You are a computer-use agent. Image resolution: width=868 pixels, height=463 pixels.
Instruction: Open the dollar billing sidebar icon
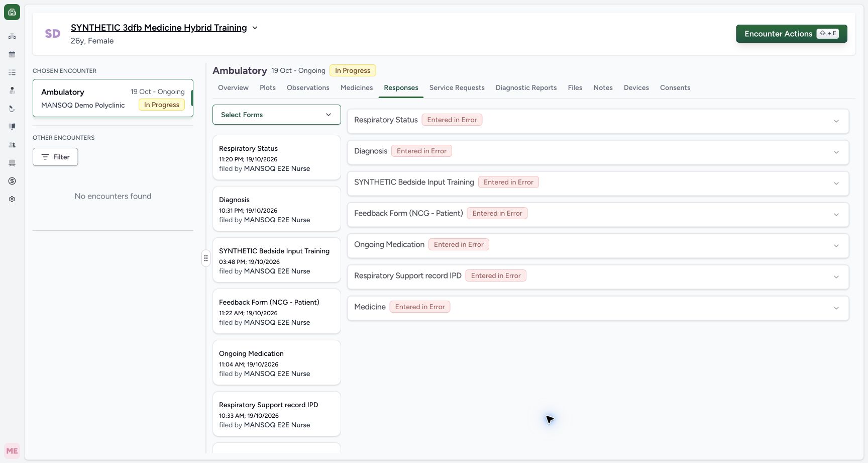click(x=12, y=181)
